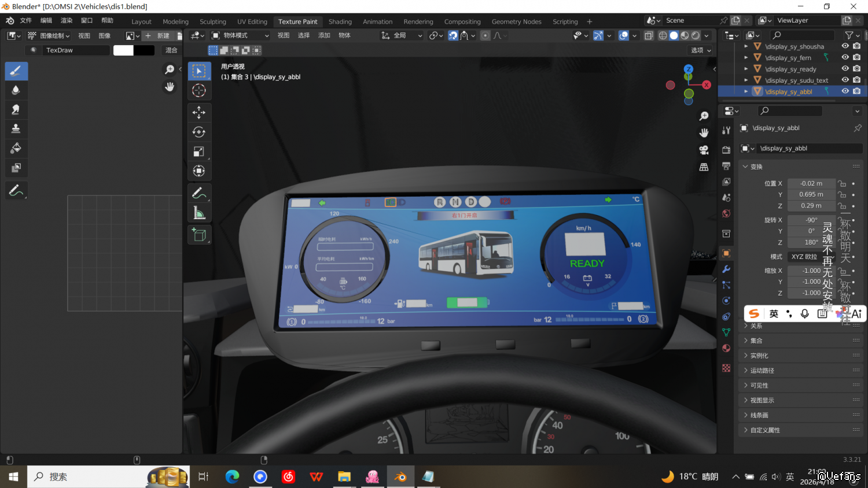Activate the Measure tool
Image resolution: width=868 pixels, height=488 pixels.
(198, 213)
